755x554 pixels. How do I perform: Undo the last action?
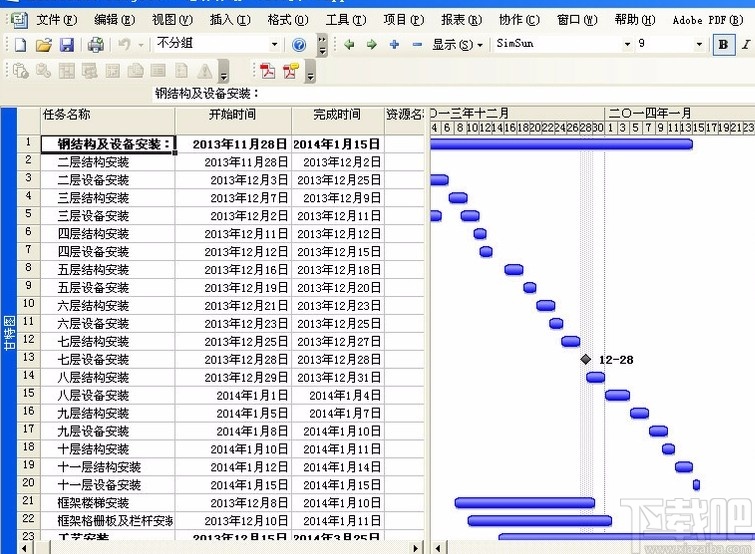click(124, 45)
